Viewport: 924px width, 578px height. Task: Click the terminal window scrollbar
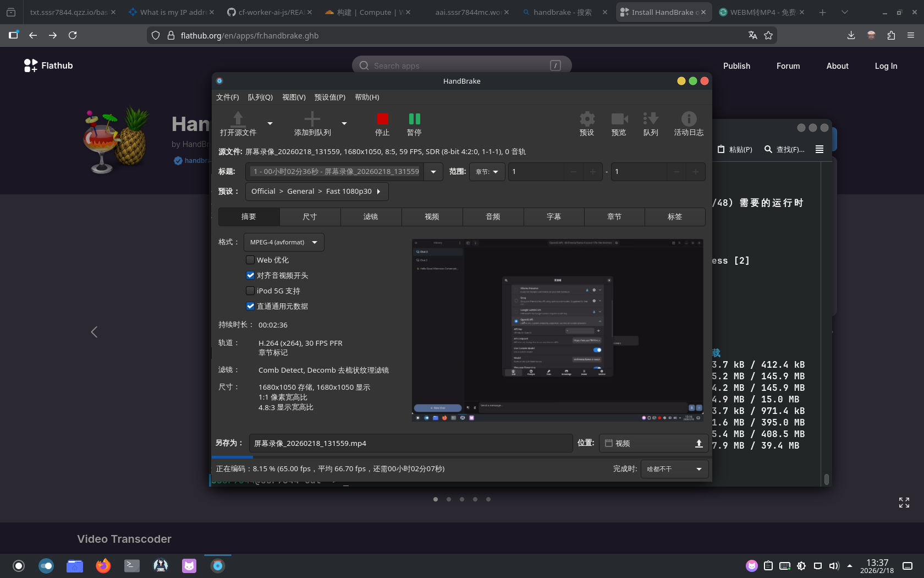(x=826, y=479)
